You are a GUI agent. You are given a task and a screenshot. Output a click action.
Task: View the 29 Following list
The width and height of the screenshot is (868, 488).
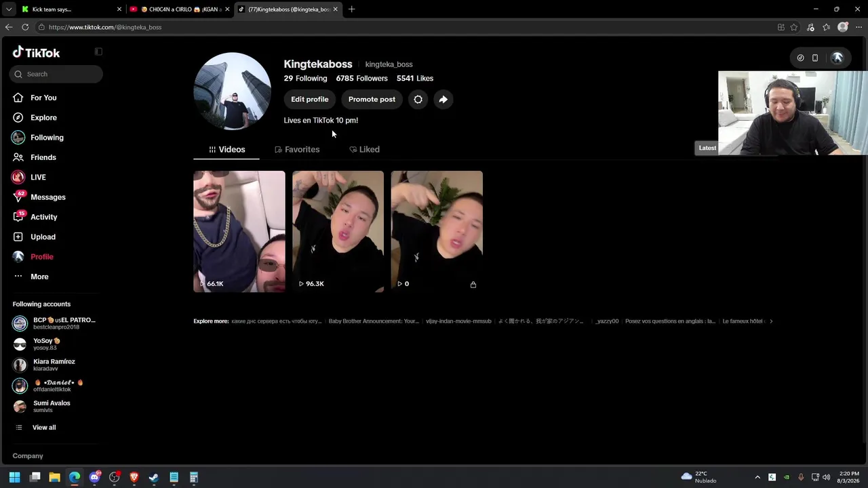[305, 79]
